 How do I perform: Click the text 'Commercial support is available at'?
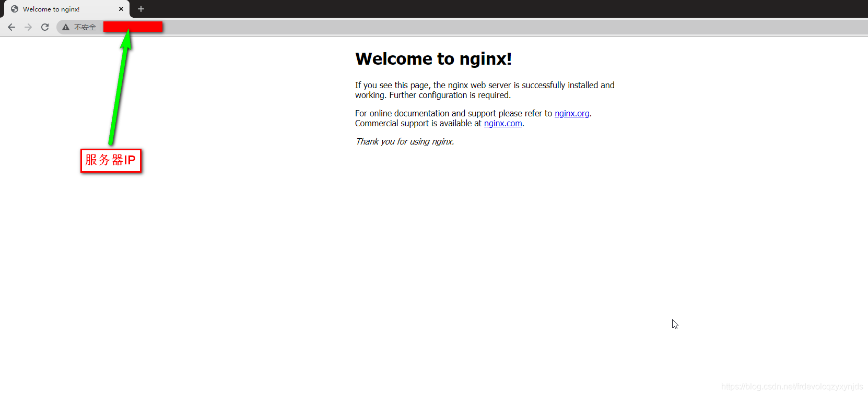pyautogui.click(x=418, y=123)
